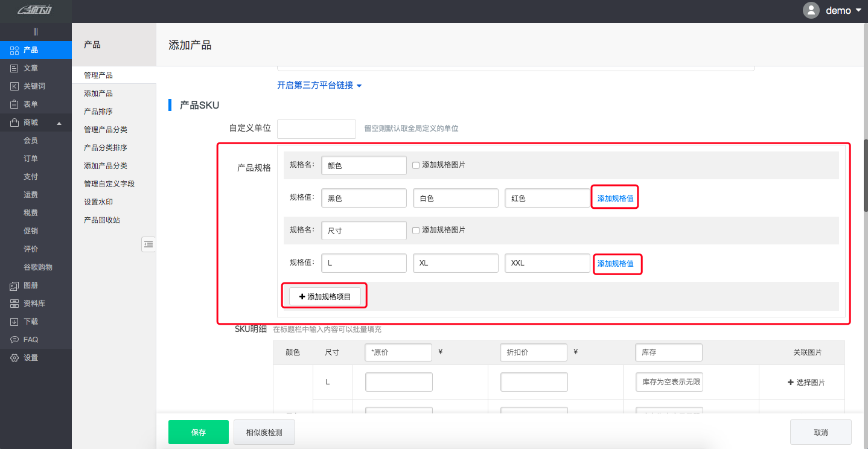Enable spec image checkbox for 颜色

tap(416, 165)
